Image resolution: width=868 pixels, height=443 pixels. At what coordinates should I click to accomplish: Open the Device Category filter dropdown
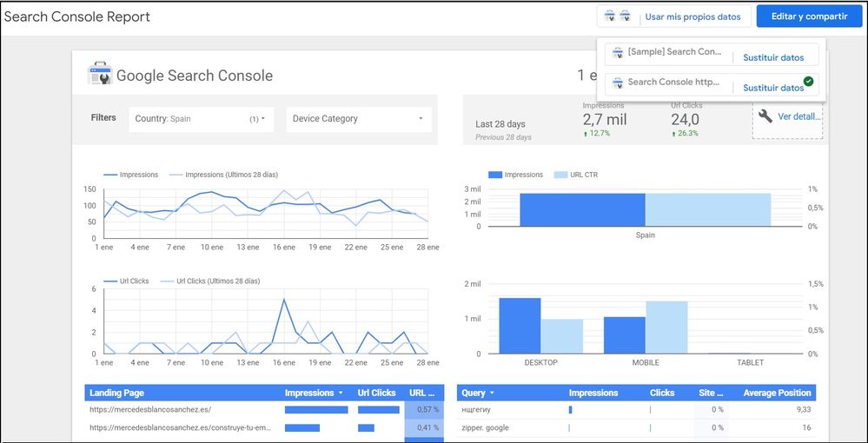359,119
